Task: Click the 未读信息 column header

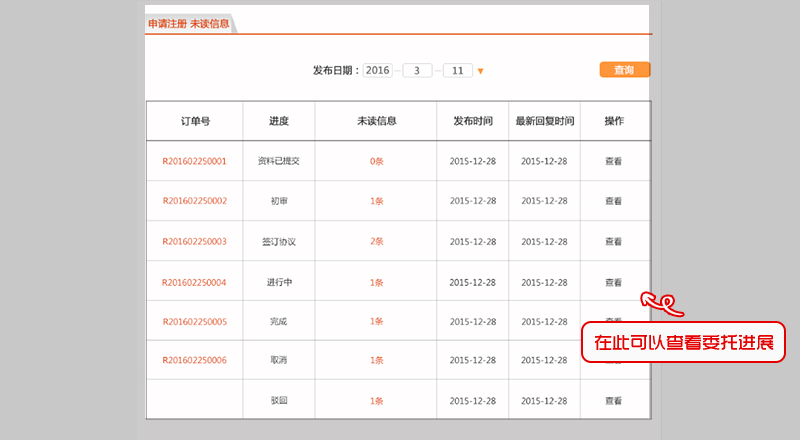Action: [x=376, y=121]
